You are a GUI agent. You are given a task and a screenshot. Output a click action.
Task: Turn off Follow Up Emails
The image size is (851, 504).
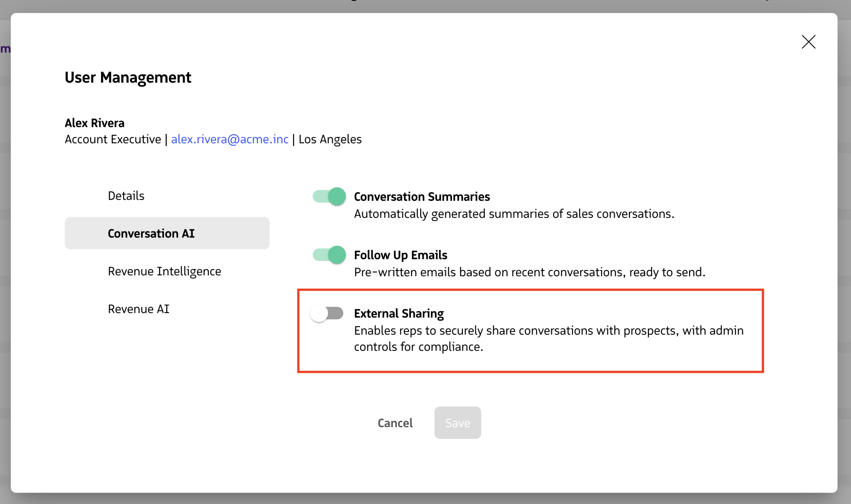tap(329, 255)
